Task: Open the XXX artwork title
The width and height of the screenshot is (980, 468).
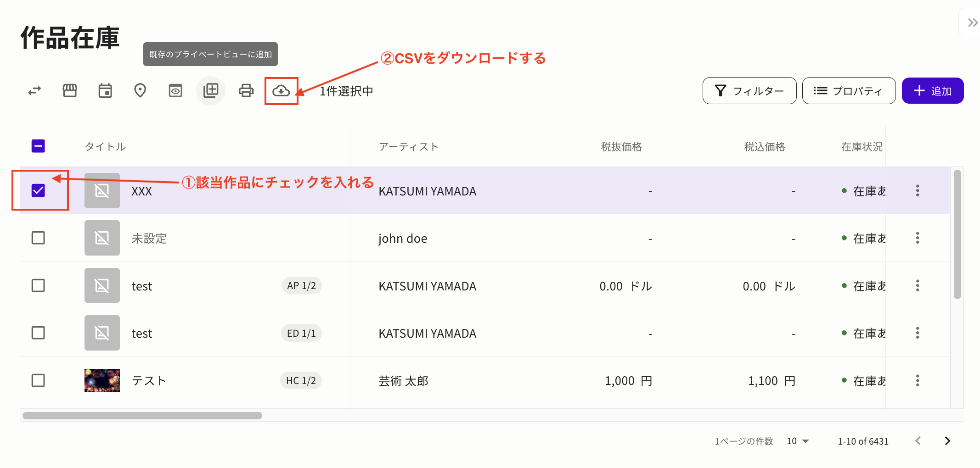Action: point(141,191)
